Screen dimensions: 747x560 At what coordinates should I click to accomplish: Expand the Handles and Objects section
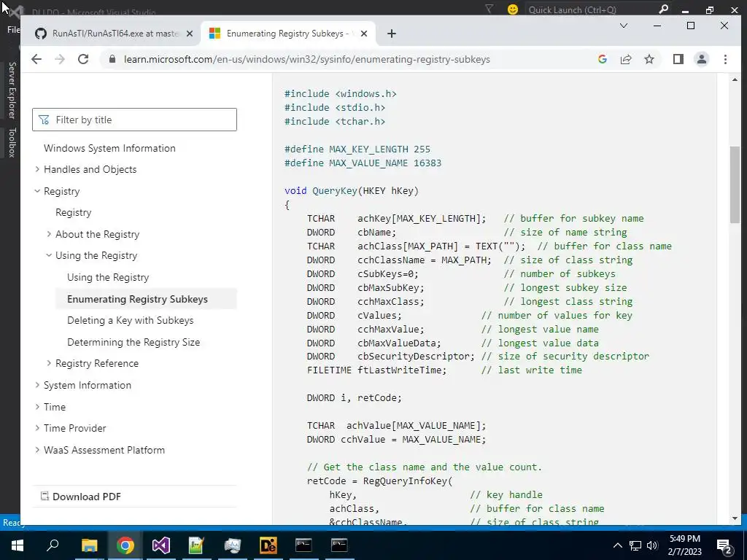[x=38, y=169]
